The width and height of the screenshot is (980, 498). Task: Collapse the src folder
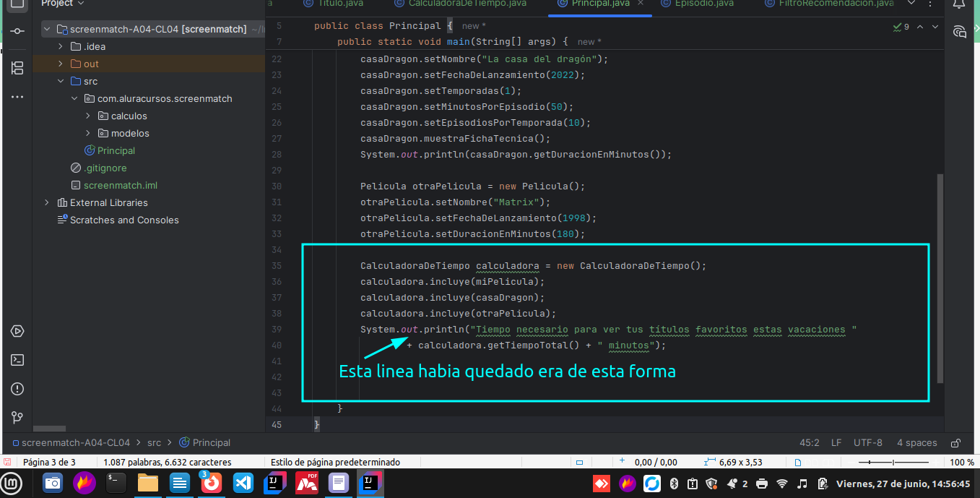61,81
